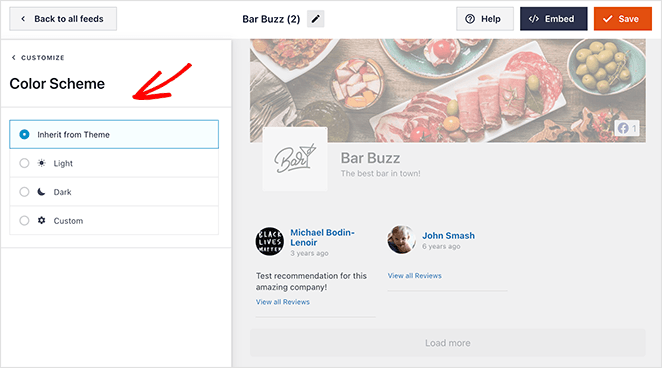Screen dimensions: 662x368
Task: Open the Embed code button
Action: pos(553,19)
